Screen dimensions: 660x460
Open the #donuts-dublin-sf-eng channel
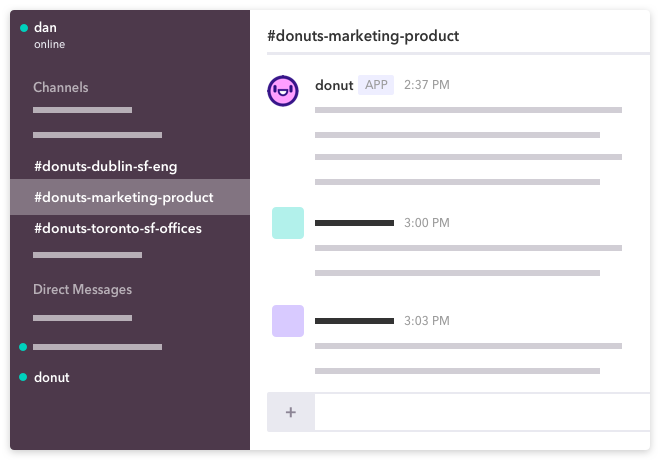pos(106,166)
